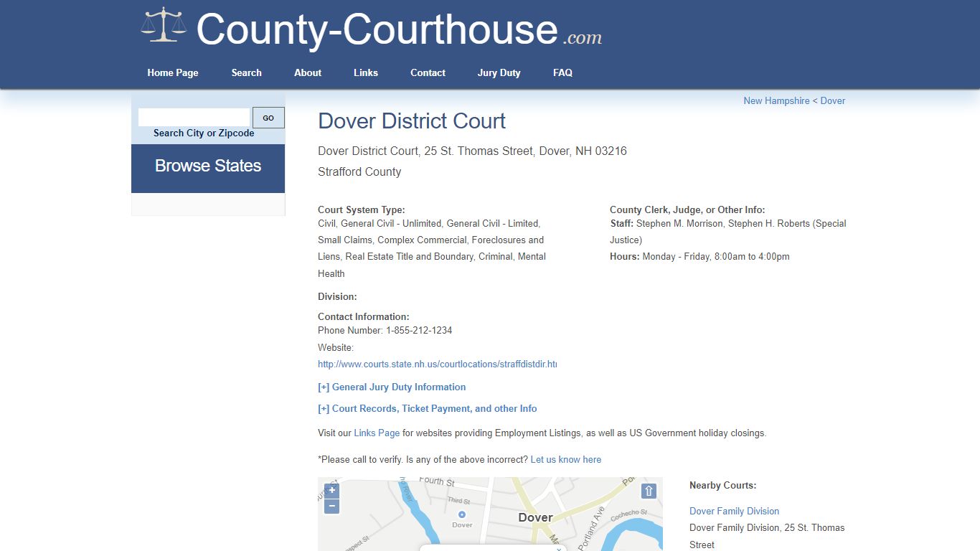Follow the Dover breadcrumb link
980x551 pixels.
[832, 100]
